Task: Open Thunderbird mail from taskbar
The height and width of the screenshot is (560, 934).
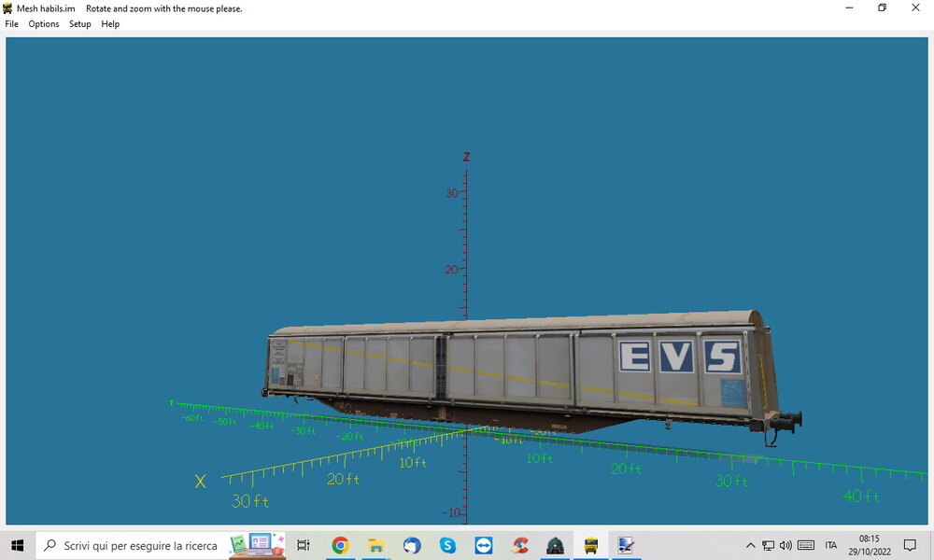Action: tap(412, 545)
